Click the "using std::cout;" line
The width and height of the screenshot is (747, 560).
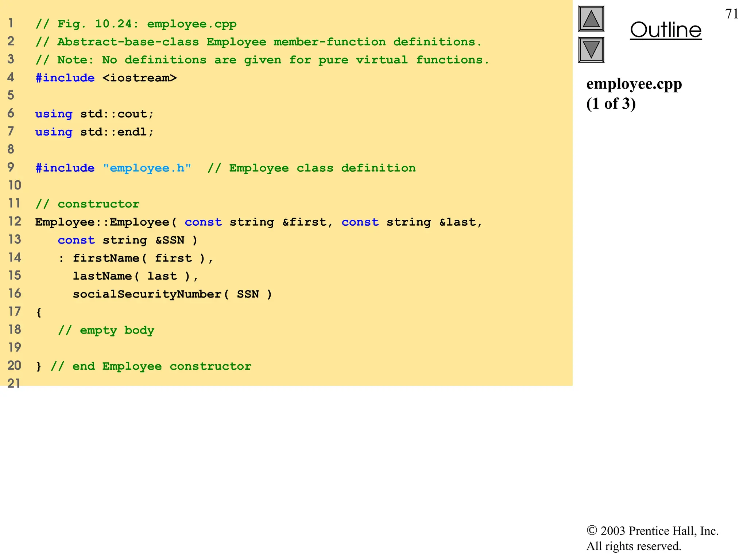coord(94,114)
